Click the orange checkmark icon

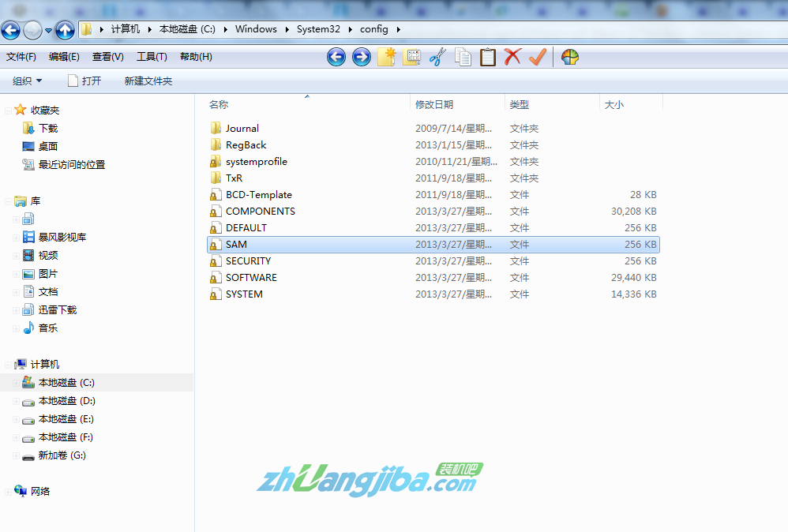[x=538, y=57]
